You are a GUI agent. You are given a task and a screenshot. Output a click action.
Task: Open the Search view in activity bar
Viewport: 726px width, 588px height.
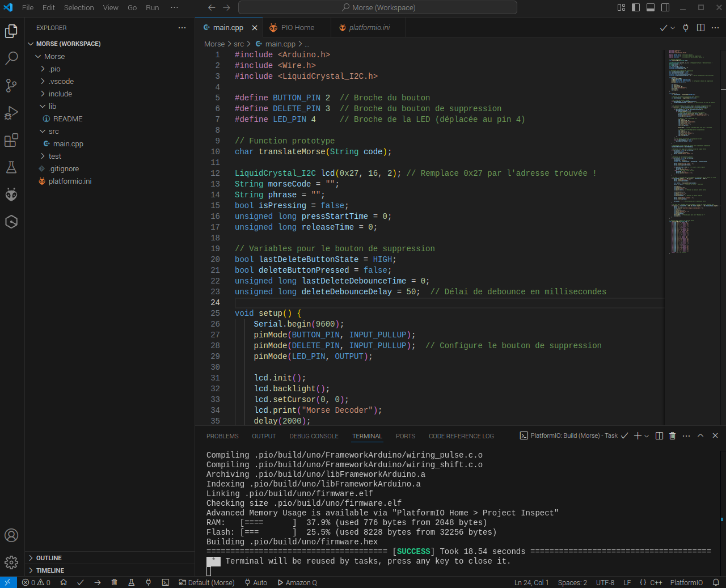click(x=11, y=58)
